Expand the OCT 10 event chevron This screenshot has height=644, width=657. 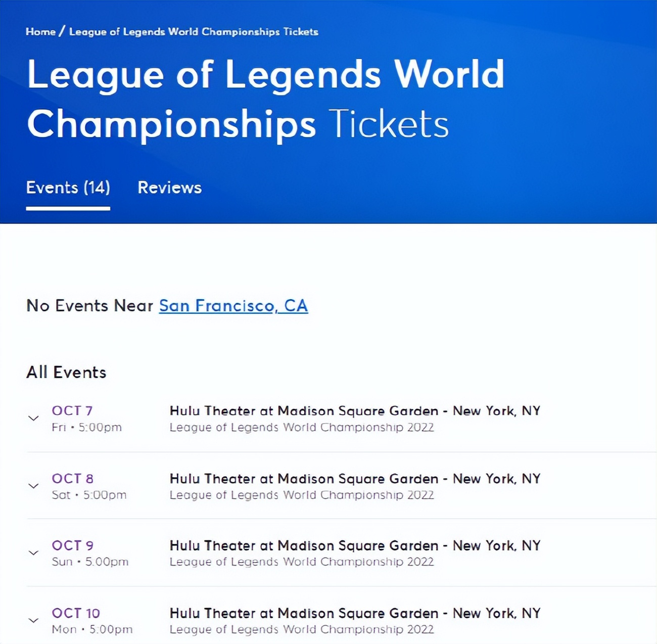(x=33, y=620)
